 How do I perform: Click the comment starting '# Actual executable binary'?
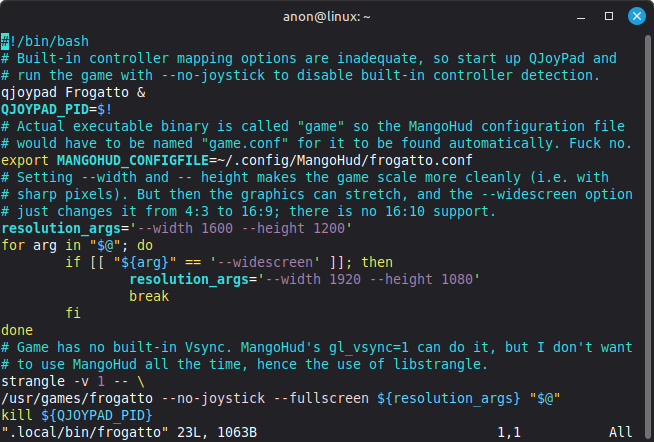(313, 126)
